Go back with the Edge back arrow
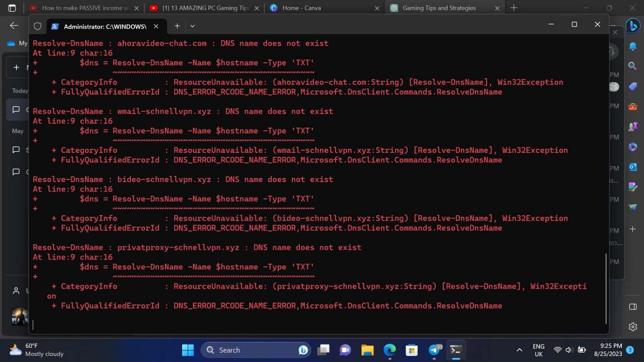The width and height of the screenshot is (644, 362). (x=14, y=26)
